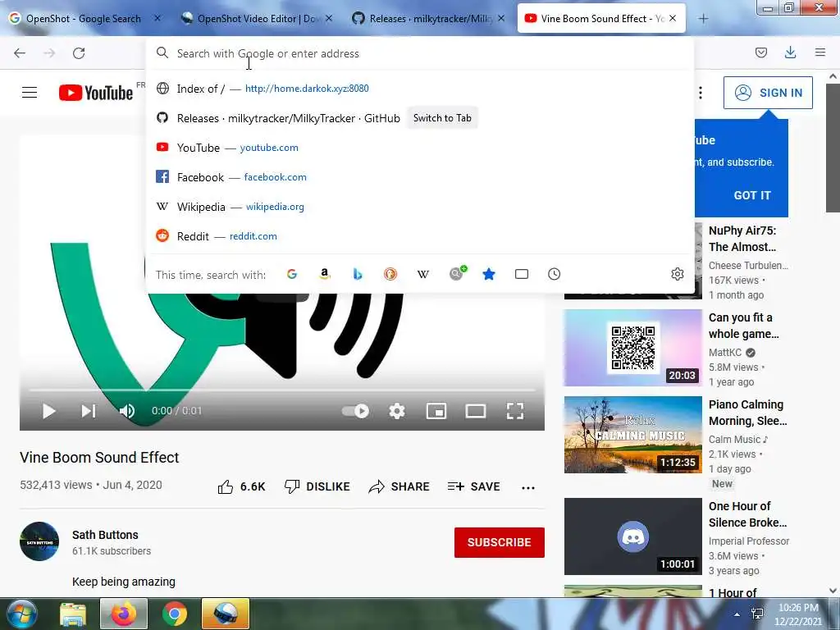Viewport: 840px width, 630px height.
Task: Open search settings gear in urlbar
Action: point(677,274)
